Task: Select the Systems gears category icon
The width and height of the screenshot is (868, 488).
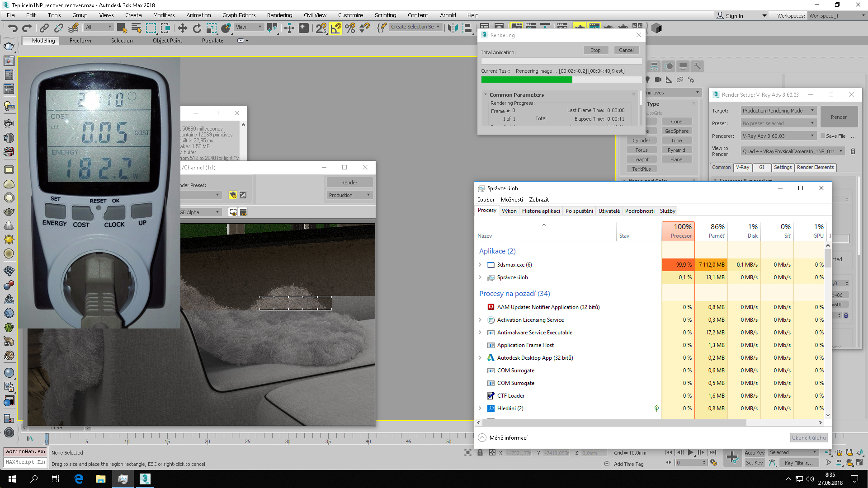Action: (x=691, y=80)
